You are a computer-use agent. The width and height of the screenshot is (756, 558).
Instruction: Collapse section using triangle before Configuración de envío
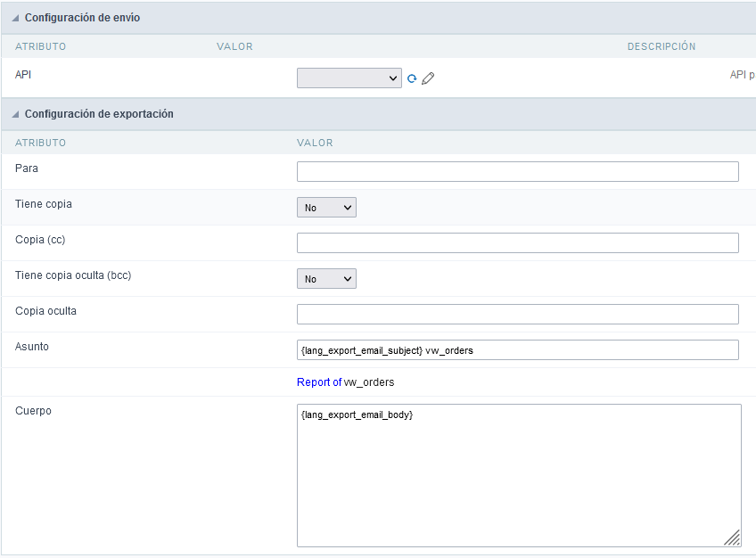(15, 18)
